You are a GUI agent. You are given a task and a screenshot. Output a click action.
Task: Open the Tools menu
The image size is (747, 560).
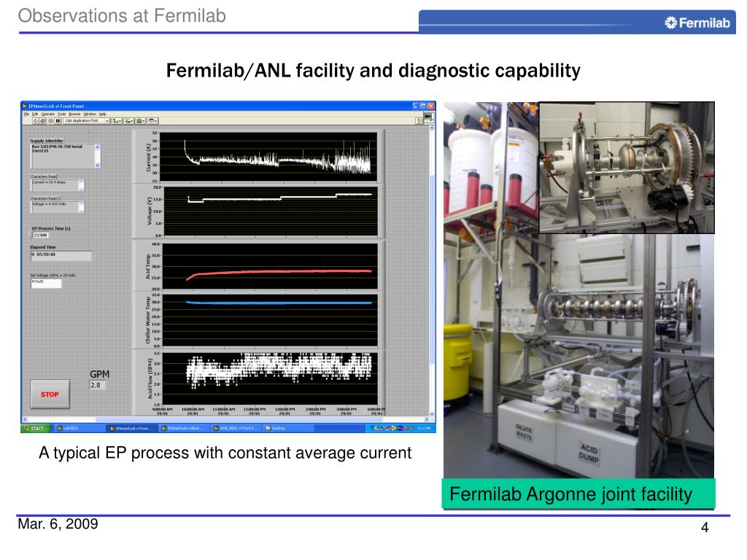click(62, 114)
